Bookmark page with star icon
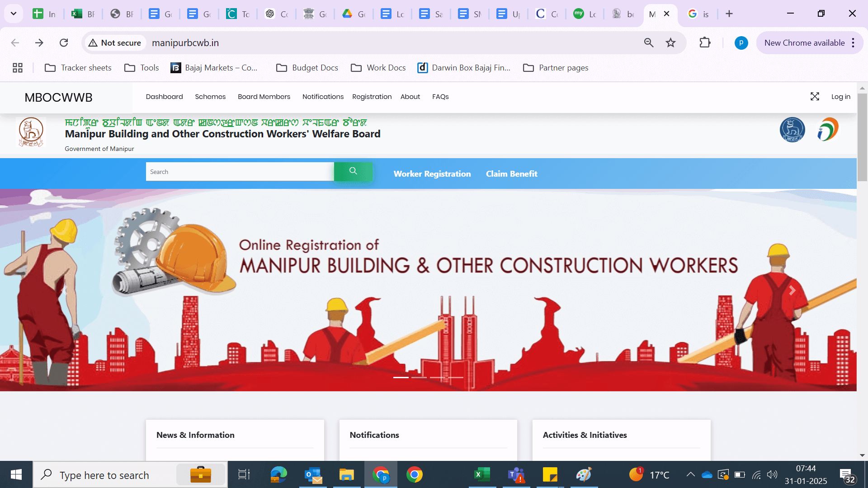This screenshot has height=488, width=868. tap(670, 43)
